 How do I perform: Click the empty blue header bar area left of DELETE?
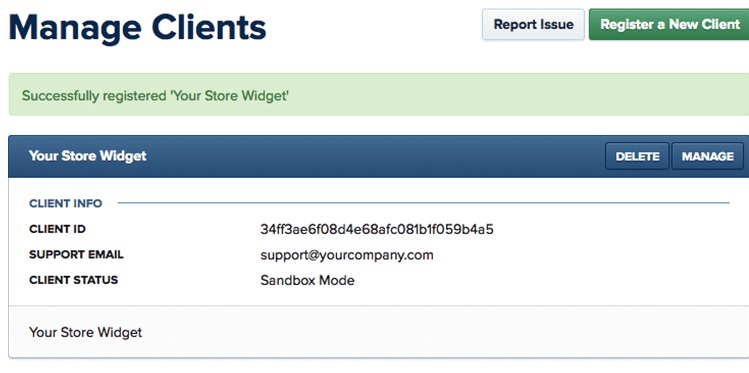373,156
